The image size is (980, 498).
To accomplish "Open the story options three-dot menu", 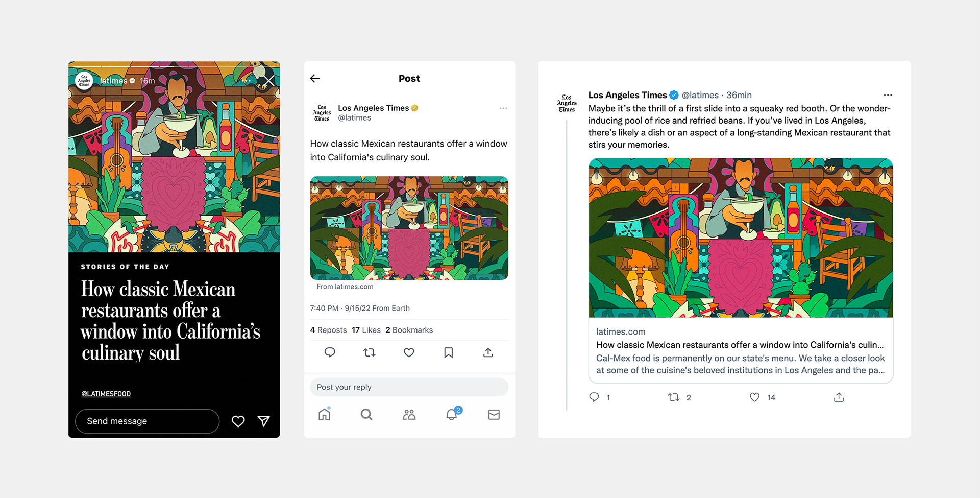I will [246, 81].
